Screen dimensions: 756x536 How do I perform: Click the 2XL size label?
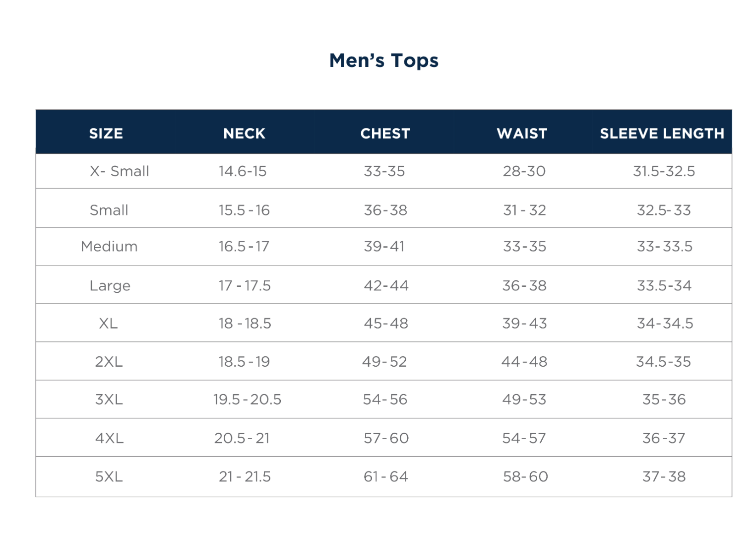[109, 362]
